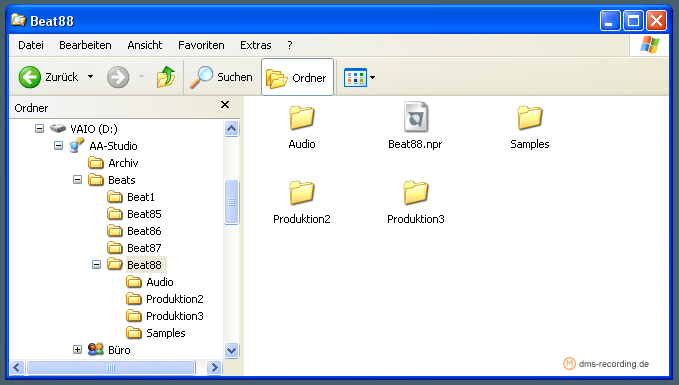Select Produktion3 subfolder in tree
The image size is (679, 385).
165,316
